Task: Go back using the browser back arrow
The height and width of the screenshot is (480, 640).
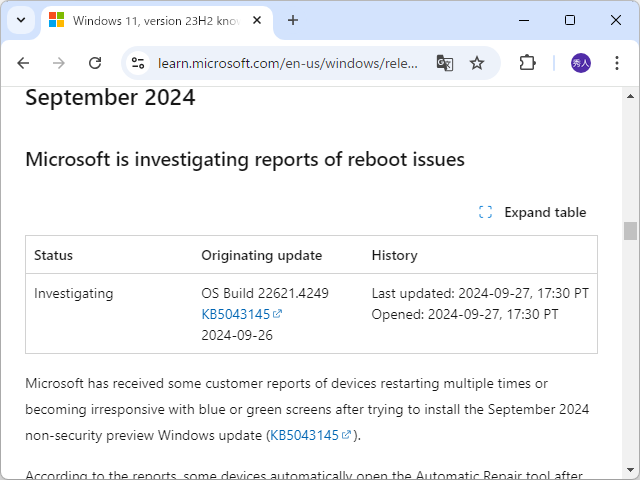Action: click(x=23, y=63)
